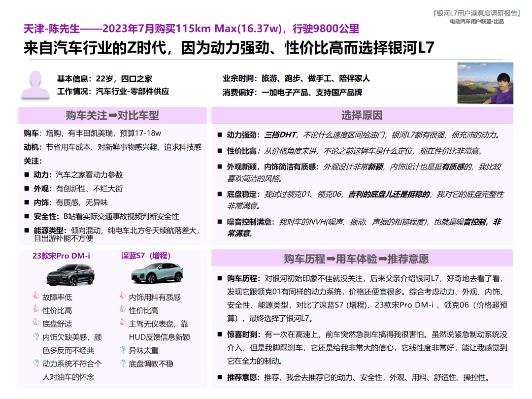Click the 银河L7用户满意度调研报告 title text

477,13
